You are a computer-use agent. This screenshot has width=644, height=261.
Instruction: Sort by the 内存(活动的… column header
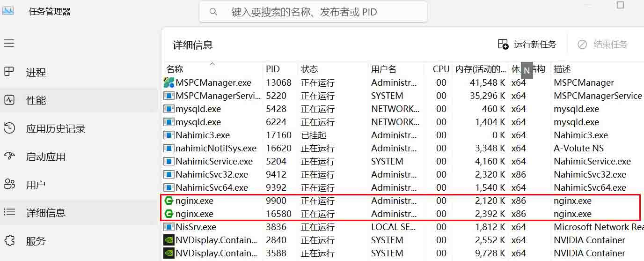(481, 69)
